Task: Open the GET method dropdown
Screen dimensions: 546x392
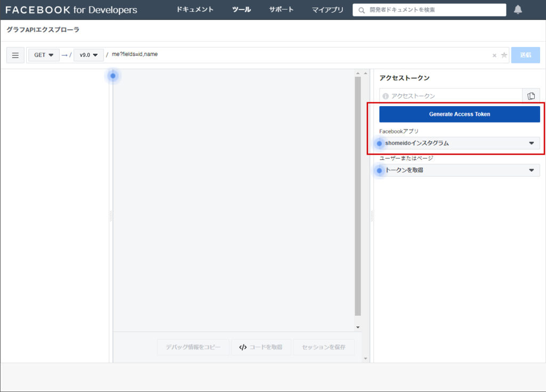Action: [x=44, y=55]
